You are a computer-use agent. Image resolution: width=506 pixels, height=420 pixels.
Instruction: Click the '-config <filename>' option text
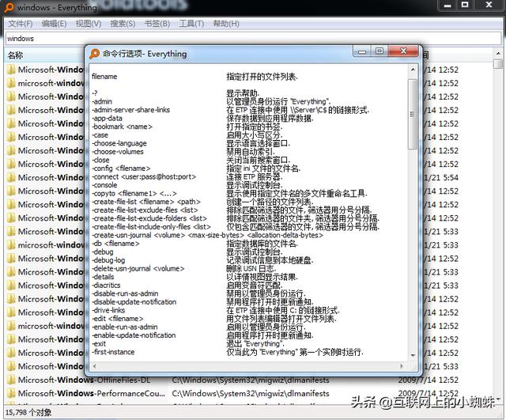pyautogui.click(x=121, y=168)
